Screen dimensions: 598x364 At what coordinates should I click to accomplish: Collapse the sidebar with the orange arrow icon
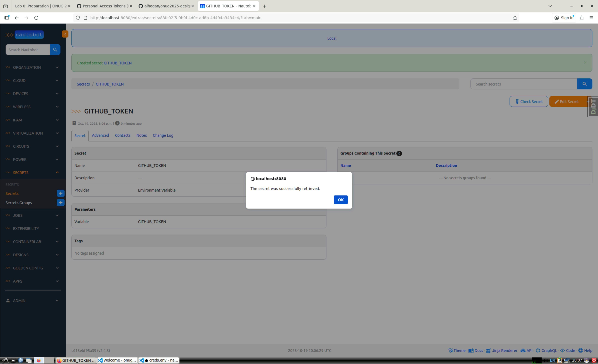[65, 34]
